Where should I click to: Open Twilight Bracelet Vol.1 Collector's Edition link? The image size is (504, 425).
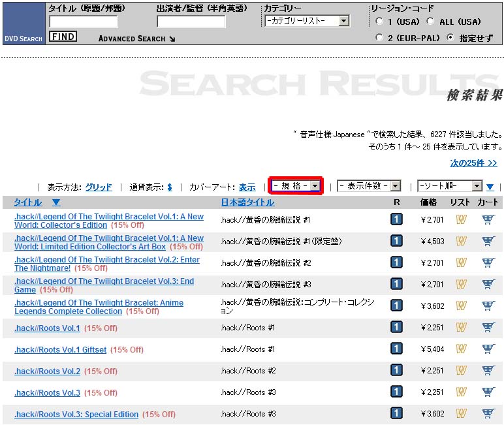[109, 221]
